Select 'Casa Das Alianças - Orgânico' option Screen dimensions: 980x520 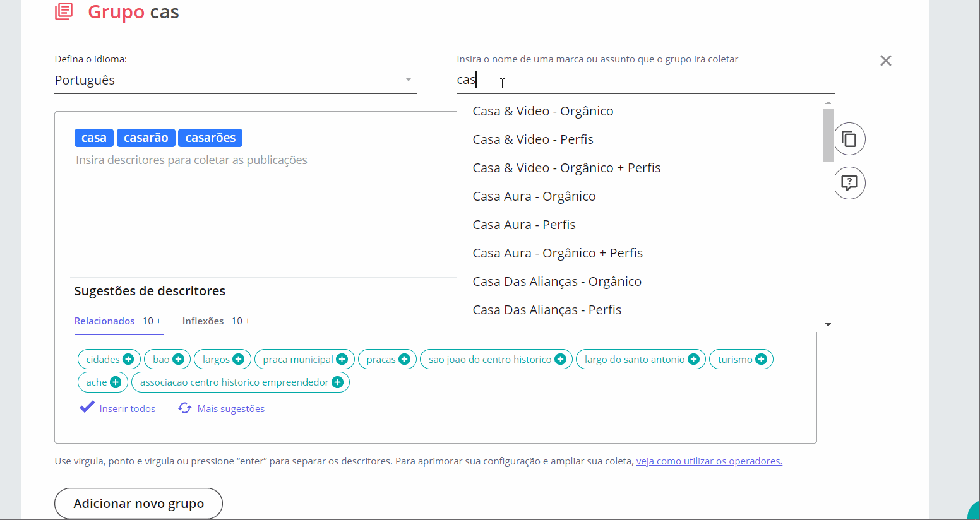tap(557, 281)
